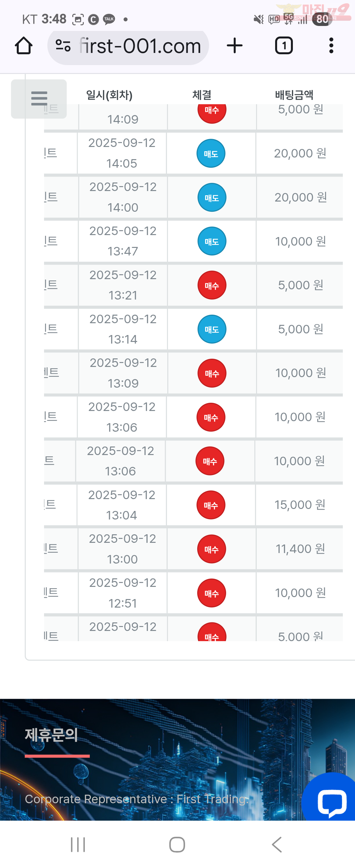Click 매도 badge in 13:14 row
Viewport: 355px width, 868px height.
click(211, 329)
